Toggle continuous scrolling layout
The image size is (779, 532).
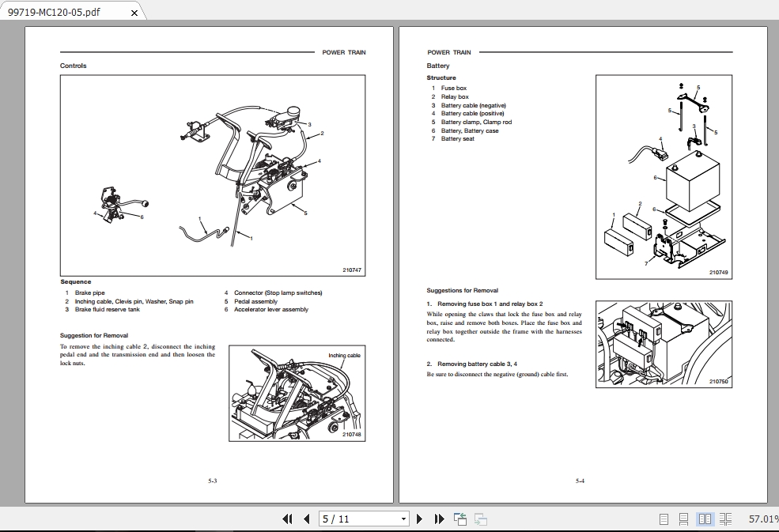coord(683,519)
